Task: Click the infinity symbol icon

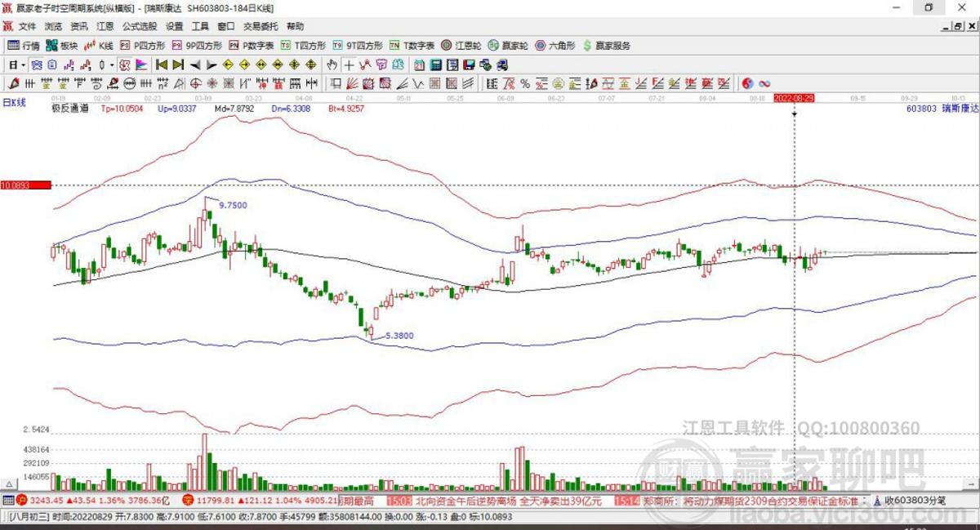Action: click(x=765, y=82)
